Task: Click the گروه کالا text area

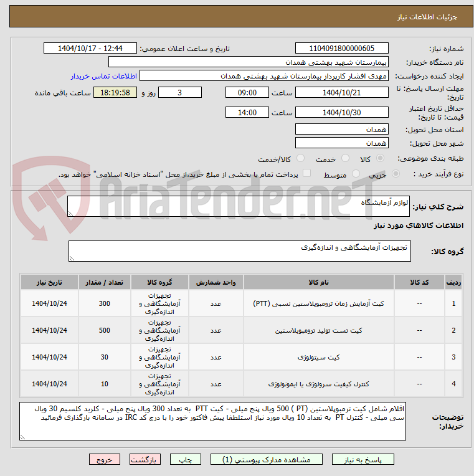Action: point(240,251)
